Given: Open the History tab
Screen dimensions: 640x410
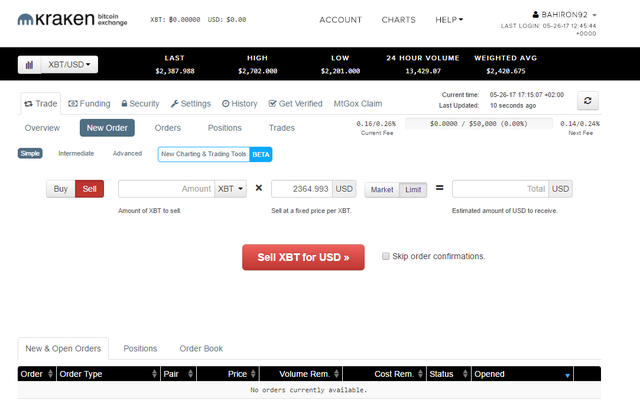Looking at the screenshot, I should (240, 104).
